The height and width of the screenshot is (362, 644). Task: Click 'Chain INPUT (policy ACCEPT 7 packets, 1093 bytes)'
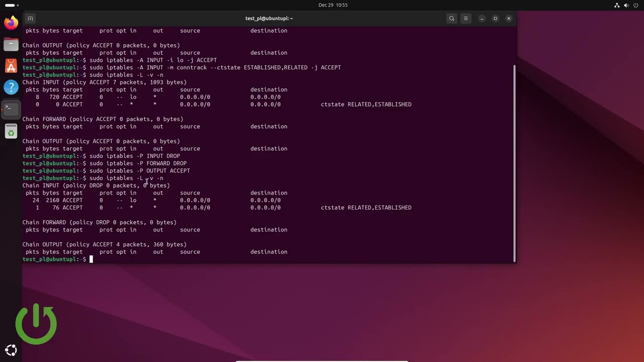pyautogui.click(x=104, y=82)
